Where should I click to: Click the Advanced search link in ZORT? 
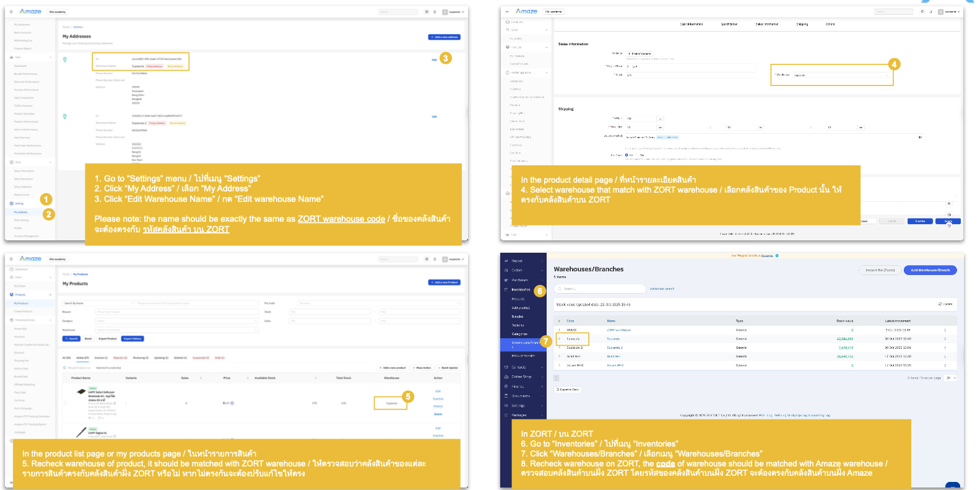[662, 289]
